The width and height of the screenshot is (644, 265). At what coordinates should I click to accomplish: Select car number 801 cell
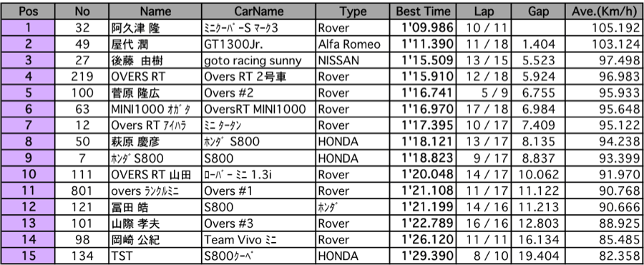[82, 191]
